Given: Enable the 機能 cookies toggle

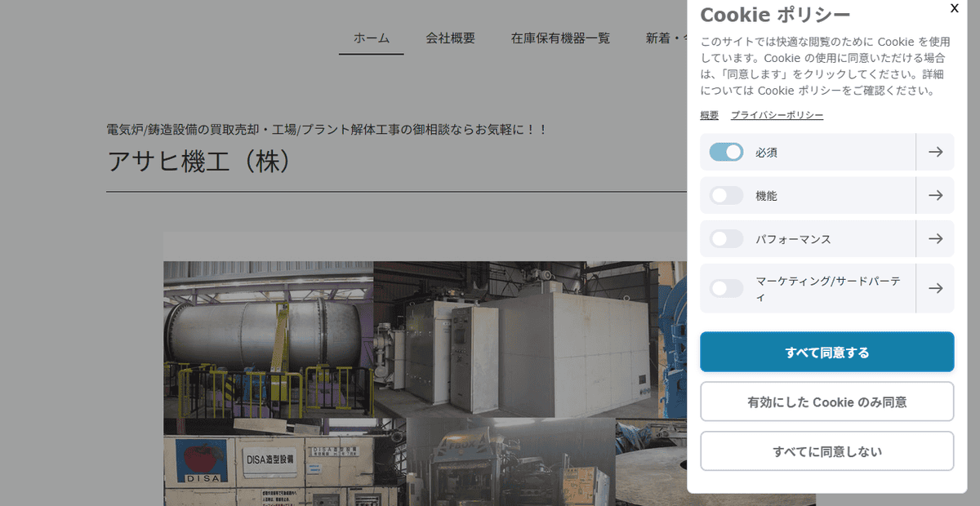Looking at the screenshot, I should point(725,195).
